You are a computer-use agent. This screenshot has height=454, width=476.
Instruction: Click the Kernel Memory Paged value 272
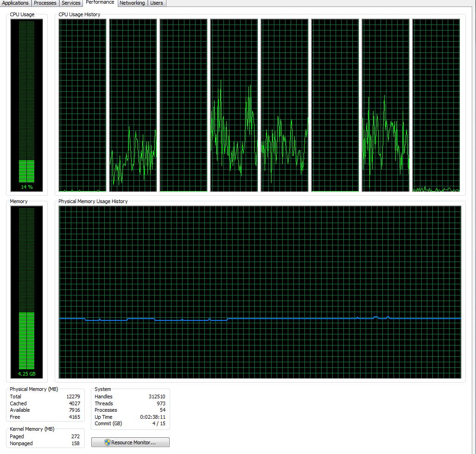[x=76, y=436]
